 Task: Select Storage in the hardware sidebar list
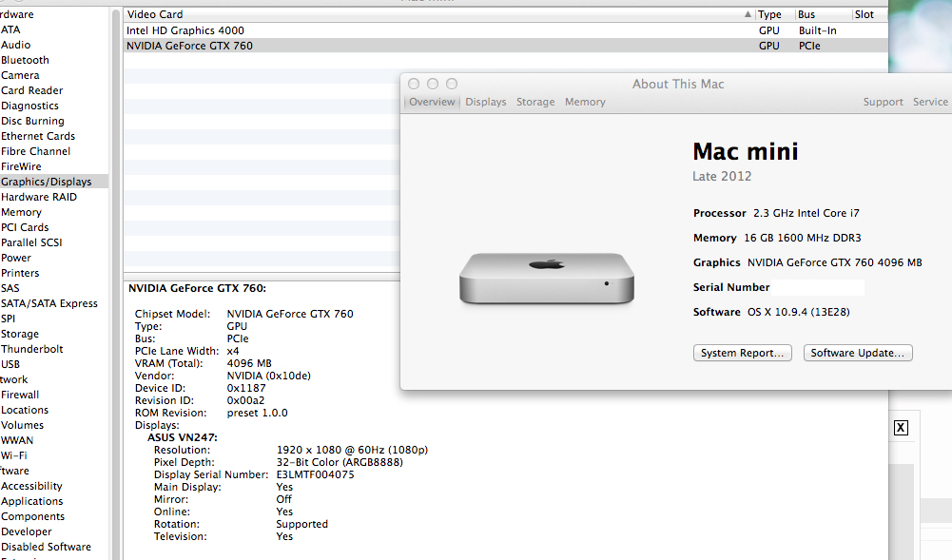[20, 334]
